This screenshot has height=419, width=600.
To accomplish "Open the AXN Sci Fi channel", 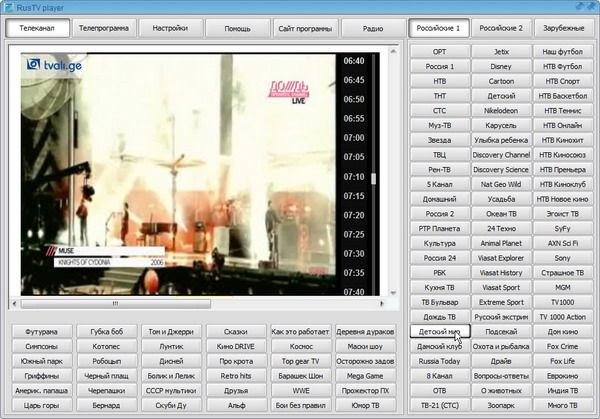I will click(563, 243).
